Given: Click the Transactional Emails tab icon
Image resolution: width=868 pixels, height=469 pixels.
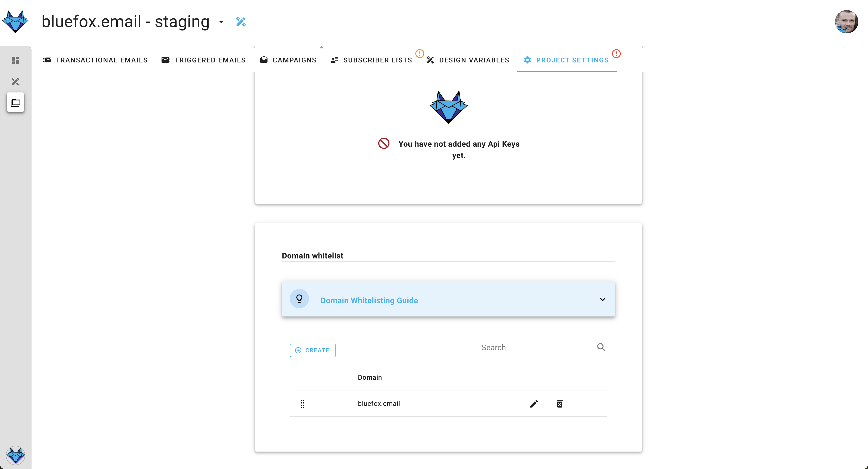Looking at the screenshot, I should [x=47, y=60].
